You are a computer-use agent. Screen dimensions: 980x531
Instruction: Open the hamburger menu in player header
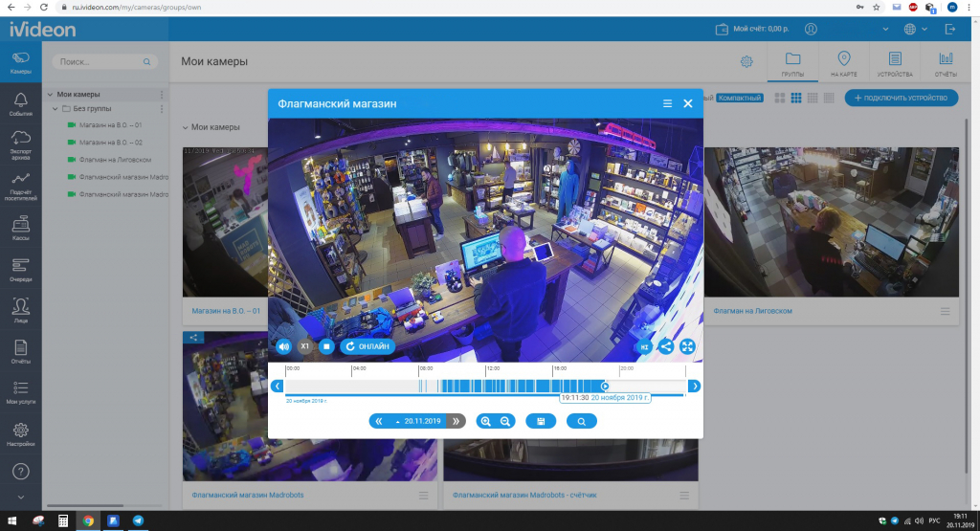pos(667,103)
